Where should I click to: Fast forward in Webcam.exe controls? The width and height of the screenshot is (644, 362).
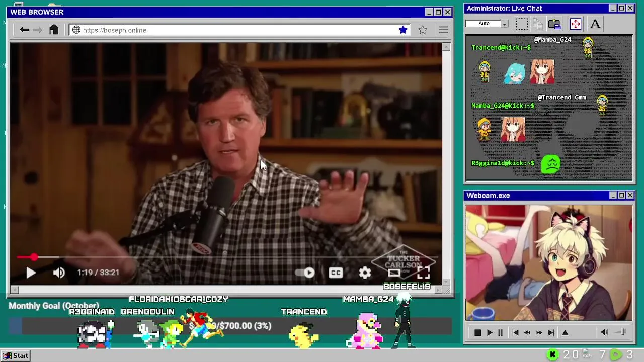539,332
